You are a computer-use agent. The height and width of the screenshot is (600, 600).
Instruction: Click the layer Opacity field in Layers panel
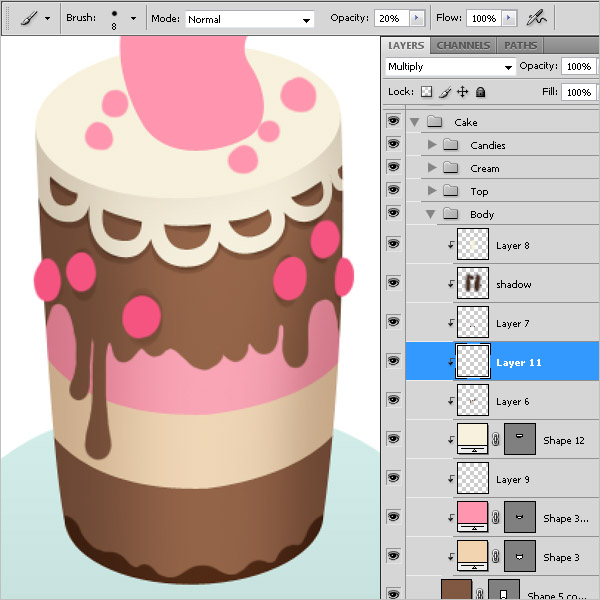(579, 67)
